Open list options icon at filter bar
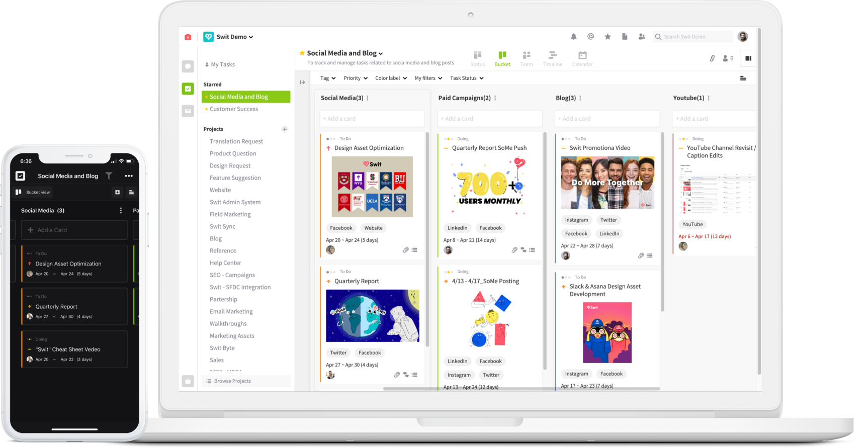Image resolution: width=868 pixels, height=448 pixels. [x=743, y=78]
